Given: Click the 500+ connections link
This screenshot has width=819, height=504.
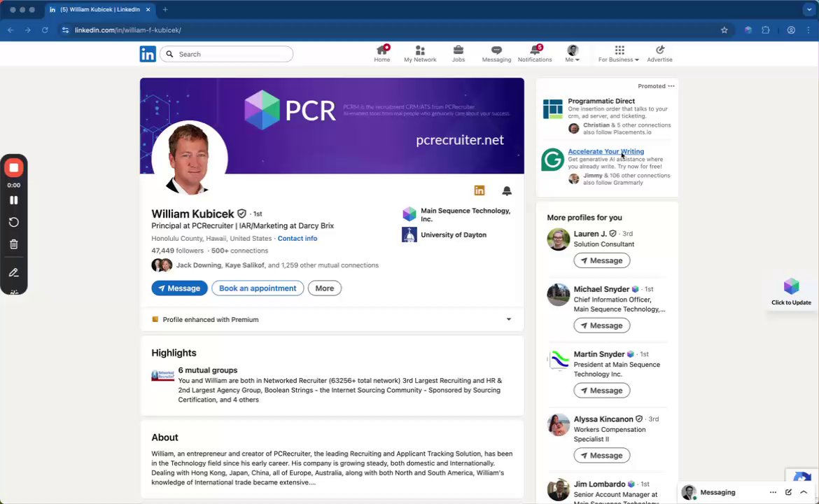Looking at the screenshot, I should click(239, 251).
